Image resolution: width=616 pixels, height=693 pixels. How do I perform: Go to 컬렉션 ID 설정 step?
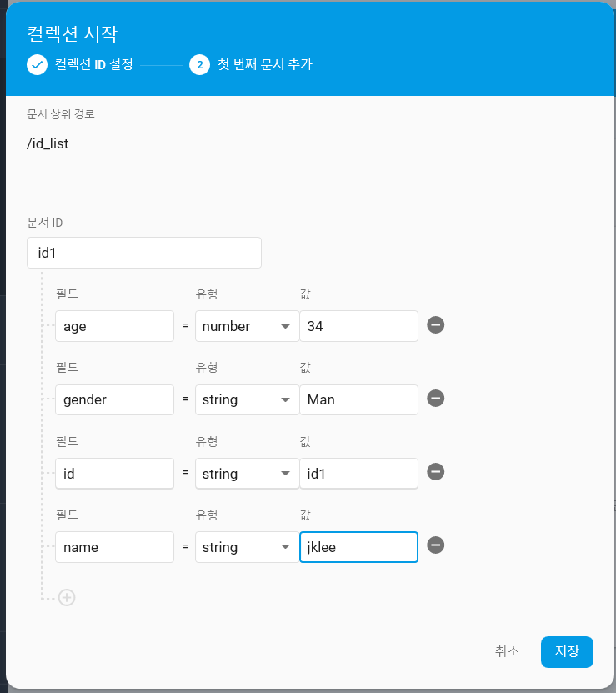93,64
